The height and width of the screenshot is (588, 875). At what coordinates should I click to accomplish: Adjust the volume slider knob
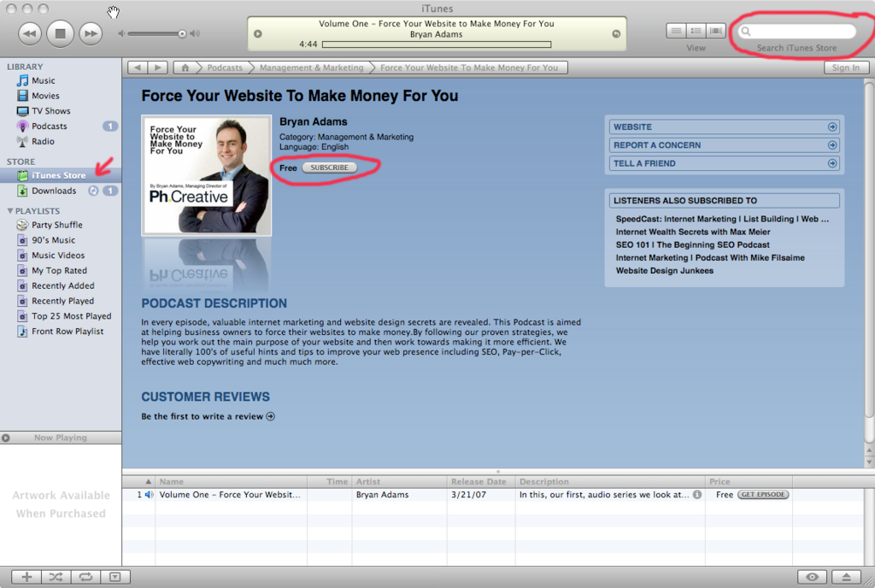coord(182,34)
